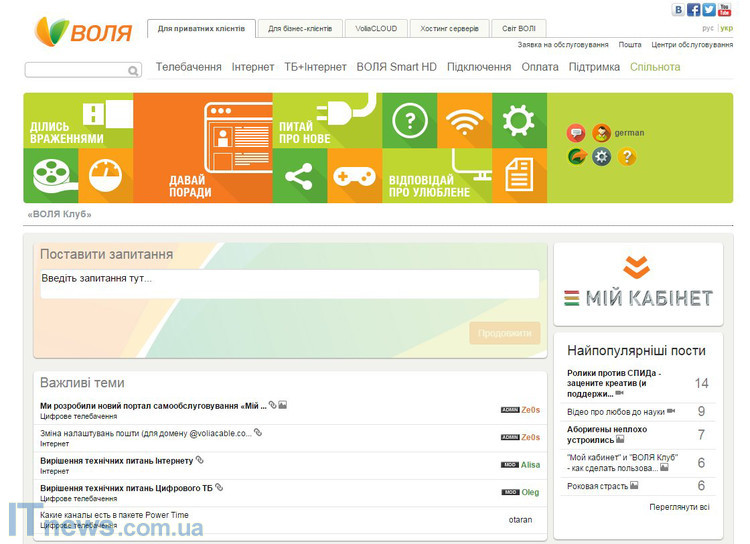
Task: Select Підтримка in main navigation
Action: pyautogui.click(x=594, y=67)
